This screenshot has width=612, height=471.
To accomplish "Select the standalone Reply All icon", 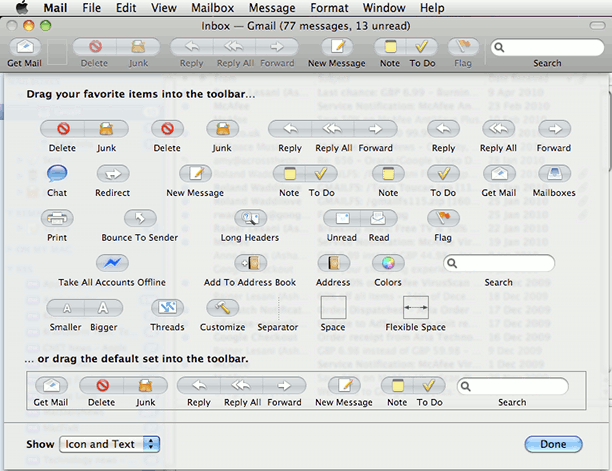I will 499,129.
